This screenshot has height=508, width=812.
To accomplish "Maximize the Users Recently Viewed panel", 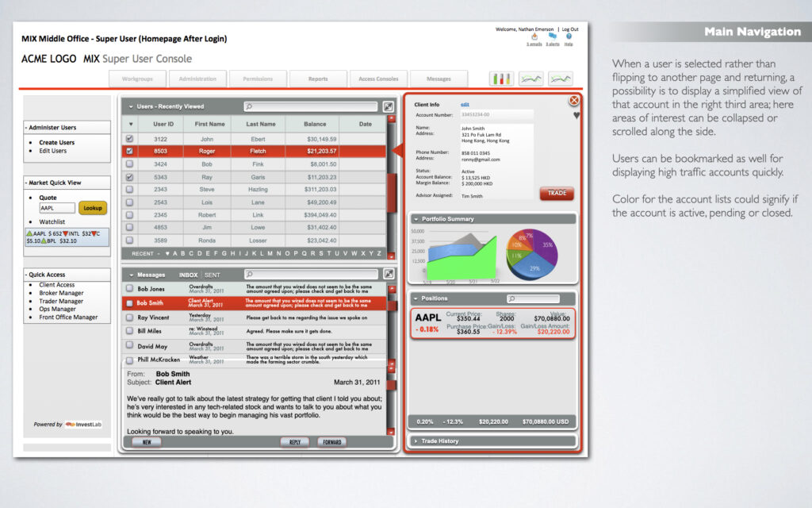I will pos(389,106).
